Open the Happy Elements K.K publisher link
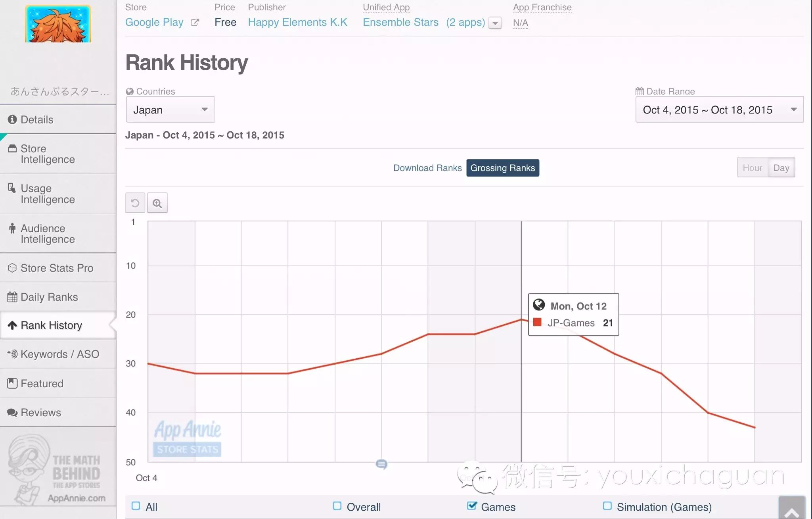This screenshot has width=812, height=519. [297, 22]
